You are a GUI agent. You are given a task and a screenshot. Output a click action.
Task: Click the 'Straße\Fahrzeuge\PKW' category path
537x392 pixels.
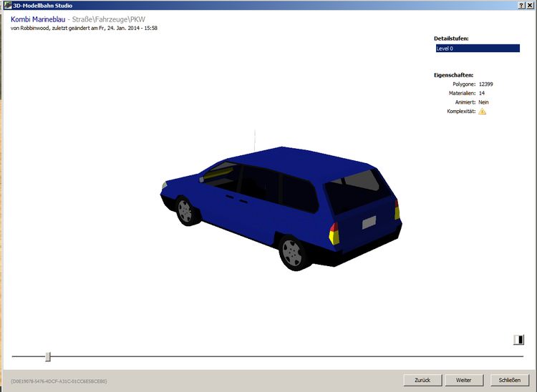point(109,19)
